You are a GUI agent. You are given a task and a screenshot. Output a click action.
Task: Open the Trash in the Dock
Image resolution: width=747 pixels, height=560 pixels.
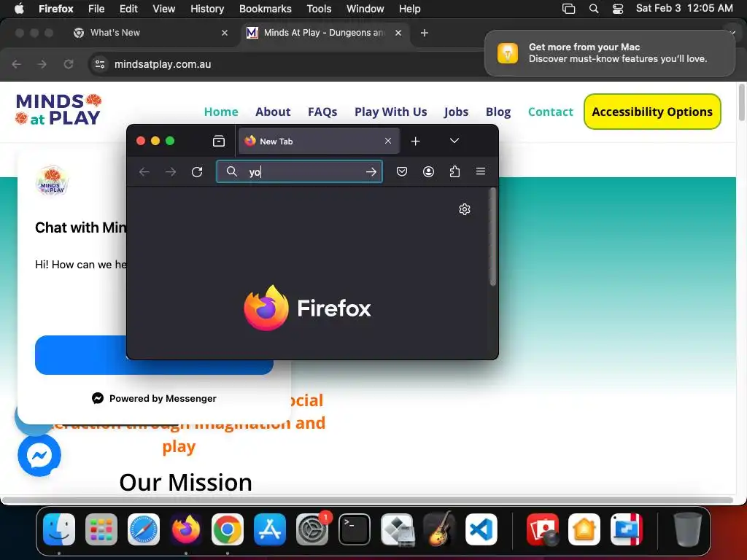[x=688, y=529]
